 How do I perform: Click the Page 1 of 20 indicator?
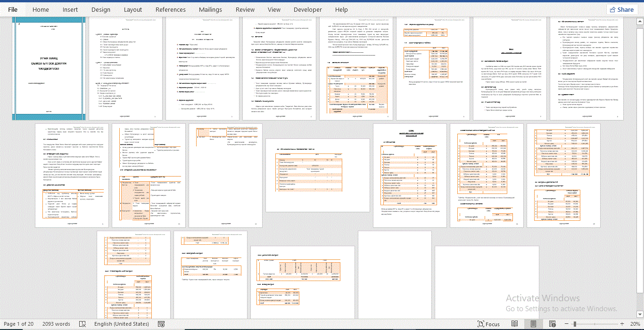(x=19, y=324)
